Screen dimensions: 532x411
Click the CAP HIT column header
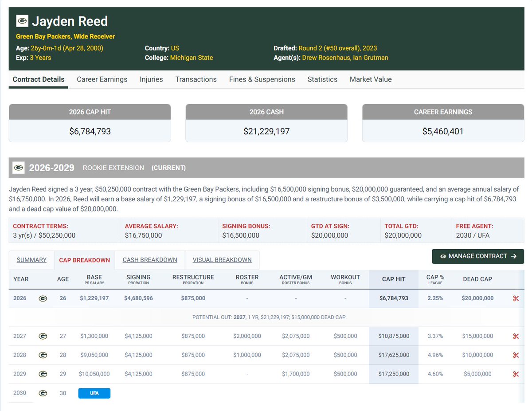[394, 279]
